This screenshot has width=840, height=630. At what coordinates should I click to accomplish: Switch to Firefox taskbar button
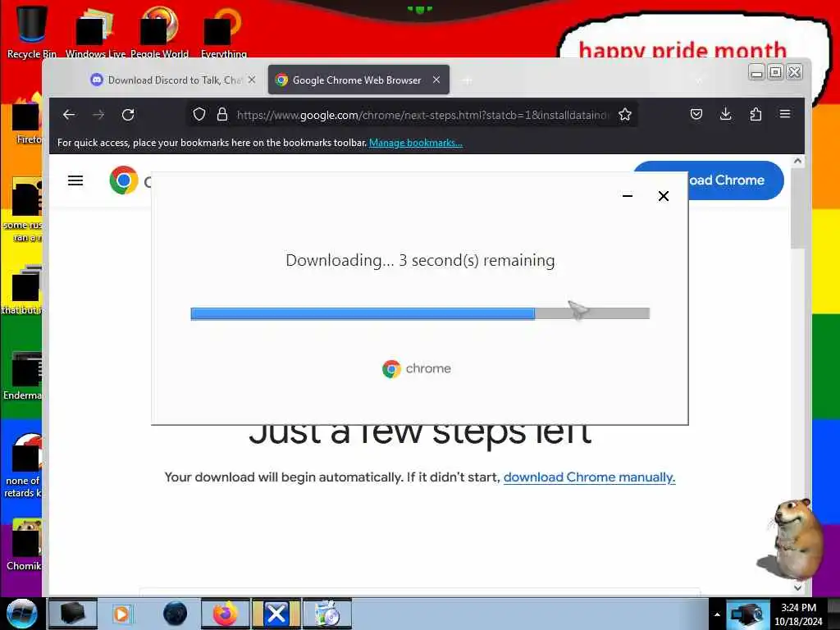tap(226, 614)
